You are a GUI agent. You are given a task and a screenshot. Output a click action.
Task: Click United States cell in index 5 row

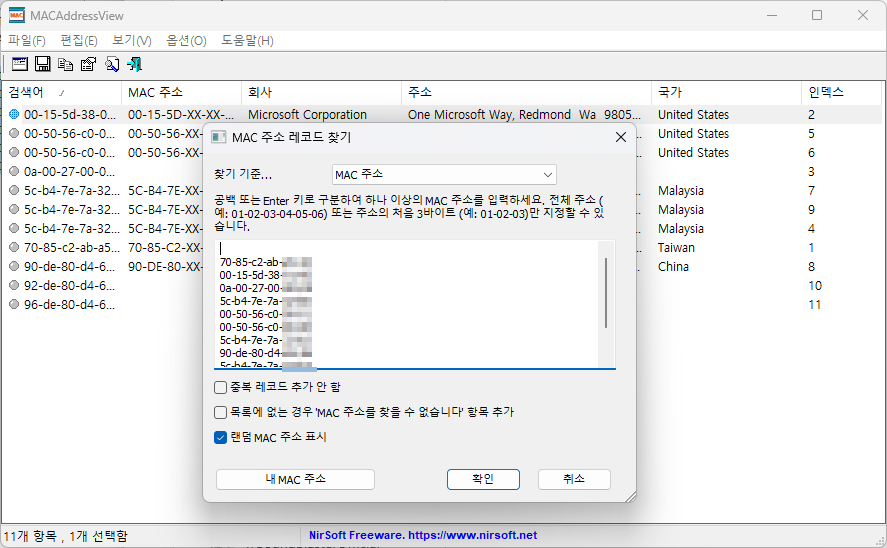[693, 133]
